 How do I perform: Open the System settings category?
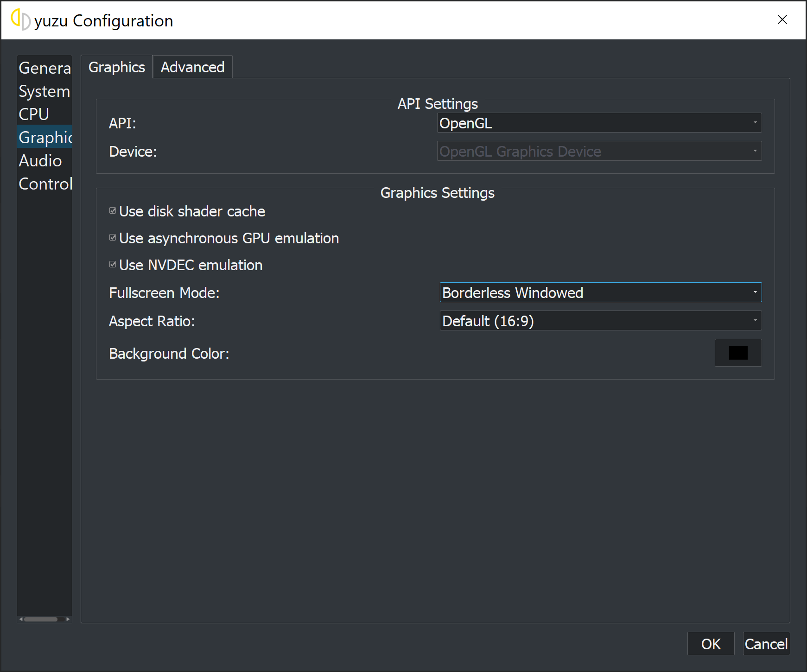[x=44, y=91]
